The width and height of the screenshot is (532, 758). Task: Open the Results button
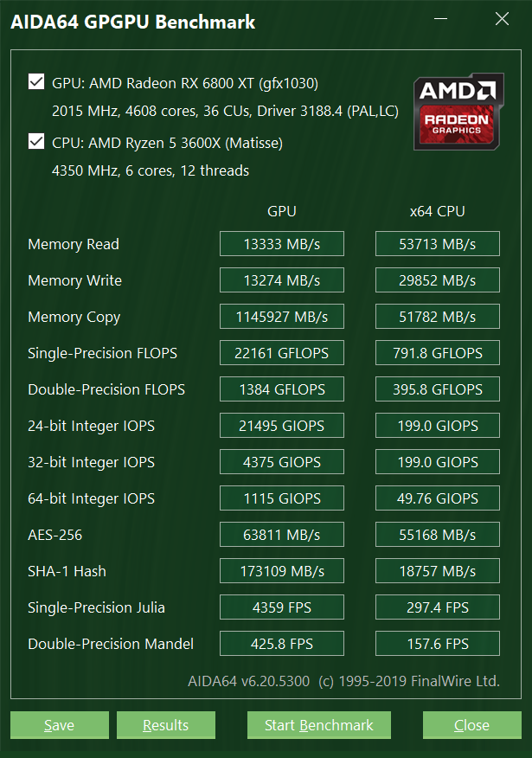pyautogui.click(x=165, y=725)
